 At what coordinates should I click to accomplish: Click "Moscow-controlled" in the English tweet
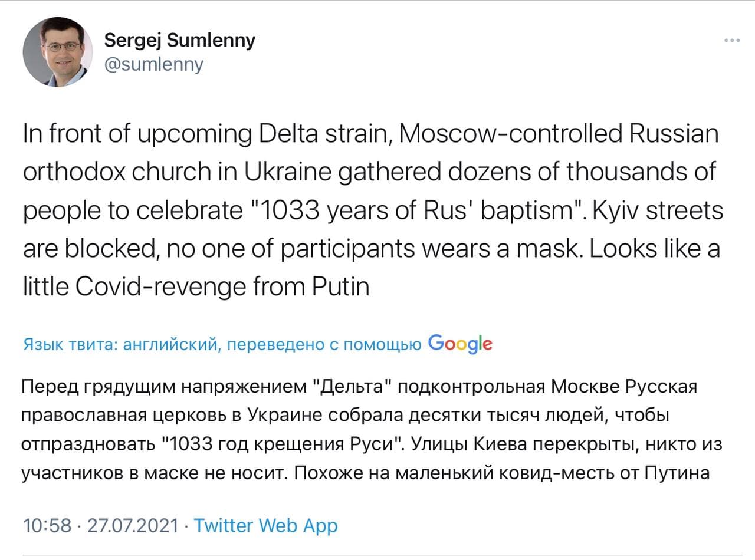coord(509,135)
